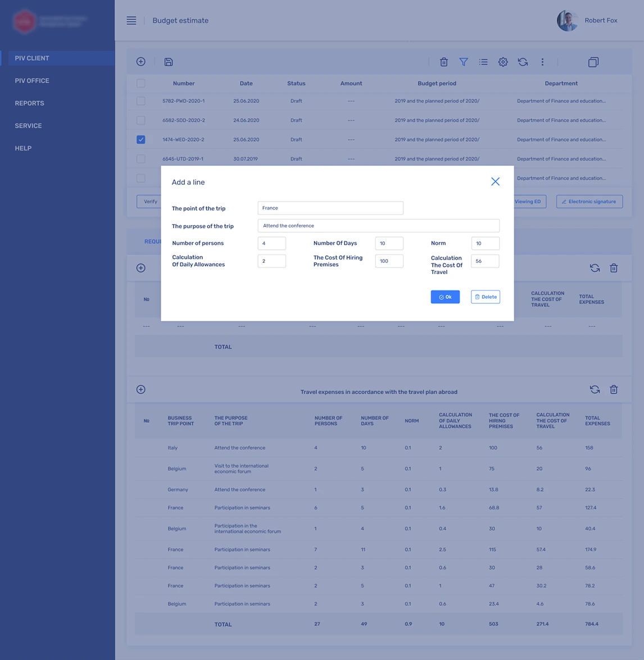644x660 pixels.
Task: Refresh the estimates list with top refresh icon
Action: (523, 62)
